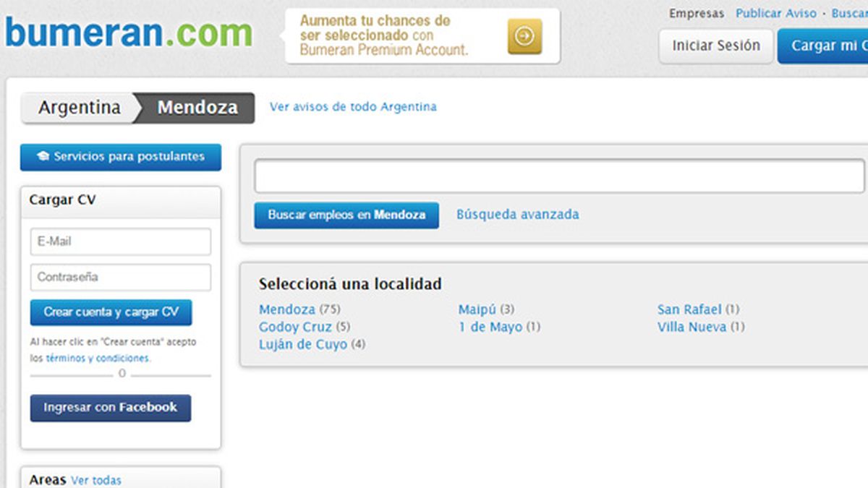Open the Publicar Aviso link

point(776,13)
